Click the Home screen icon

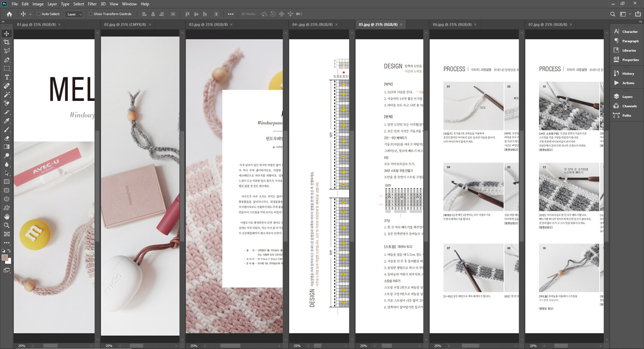coord(9,14)
